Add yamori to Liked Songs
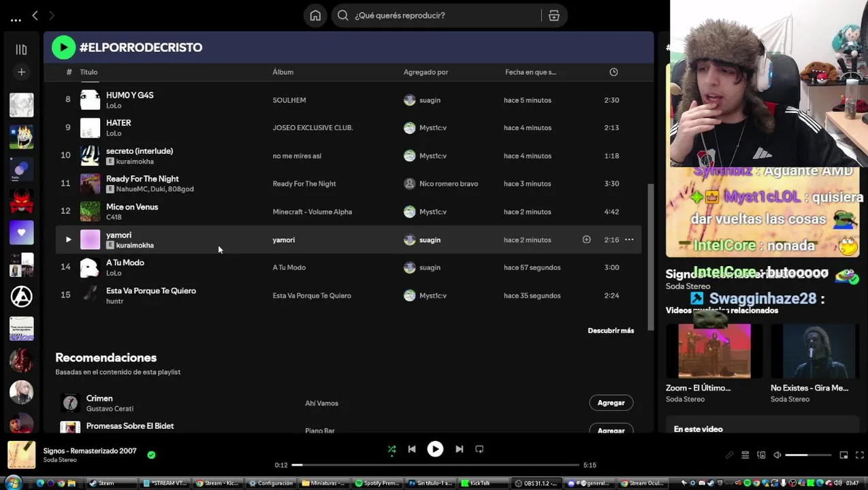This screenshot has height=490, width=868. (x=586, y=240)
